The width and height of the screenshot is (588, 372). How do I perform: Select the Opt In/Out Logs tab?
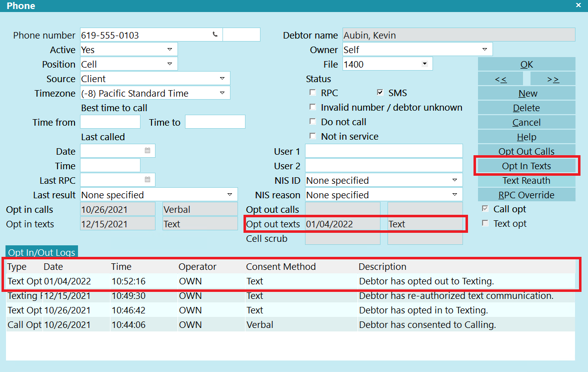(41, 252)
